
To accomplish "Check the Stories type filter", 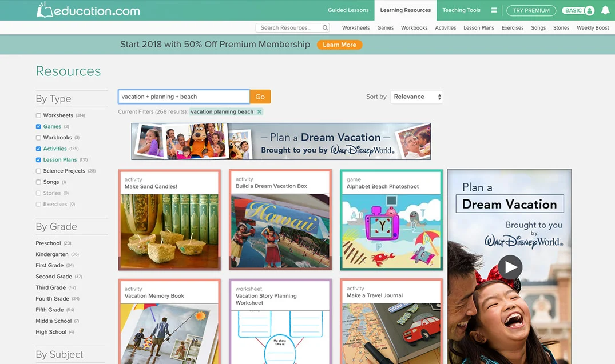I will [x=38, y=193].
